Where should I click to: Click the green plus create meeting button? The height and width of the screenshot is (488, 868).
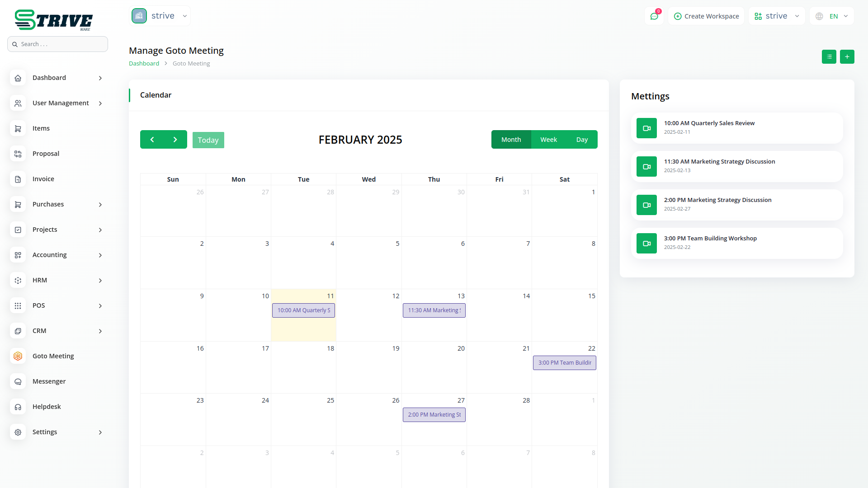(x=847, y=56)
